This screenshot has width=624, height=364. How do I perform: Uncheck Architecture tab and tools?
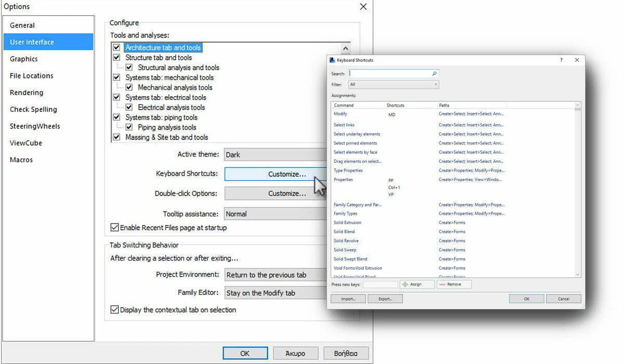point(116,48)
